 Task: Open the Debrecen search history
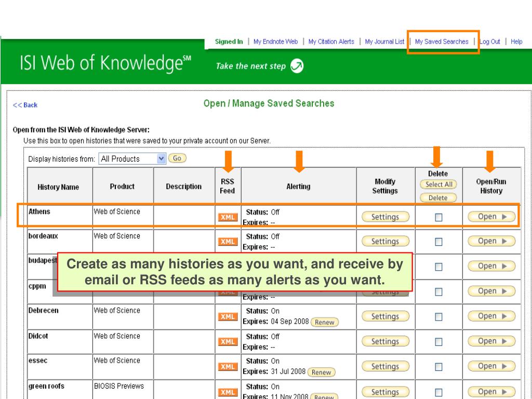point(491,316)
